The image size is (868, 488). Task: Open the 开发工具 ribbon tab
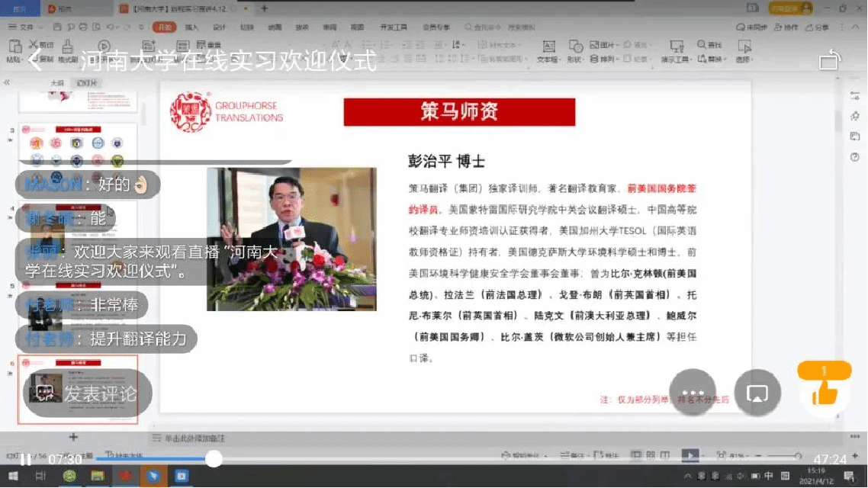pos(394,27)
